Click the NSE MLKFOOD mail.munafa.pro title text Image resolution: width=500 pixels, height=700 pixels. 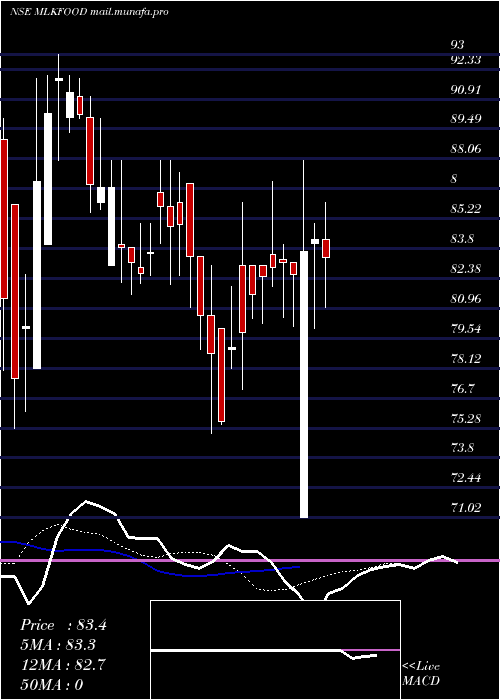tap(89, 12)
